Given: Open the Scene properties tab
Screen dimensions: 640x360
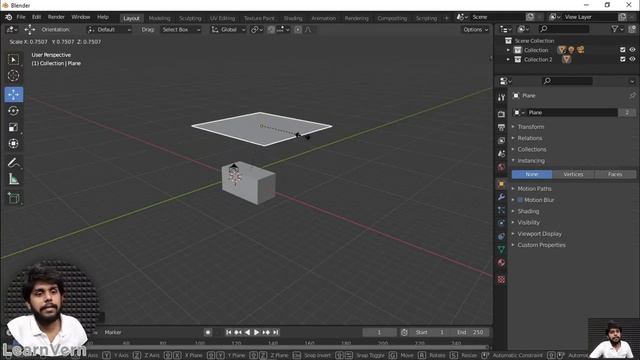Looking at the screenshot, I should 501,154.
